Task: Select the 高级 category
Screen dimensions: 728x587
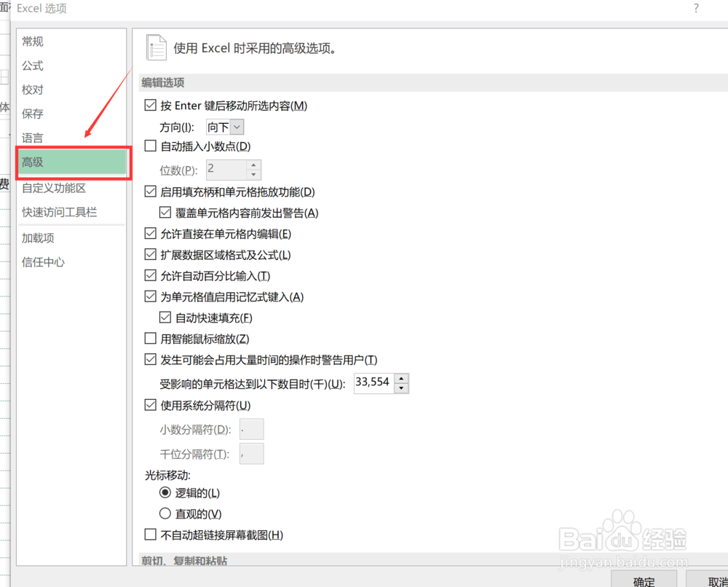Action: [x=72, y=162]
